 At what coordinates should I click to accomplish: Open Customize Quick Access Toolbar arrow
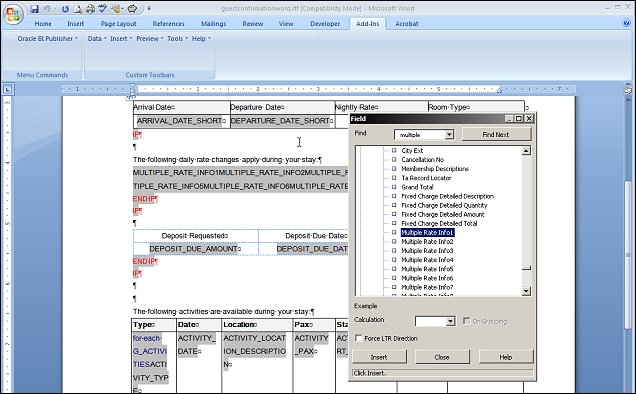pyautogui.click(x=149, y=9)
